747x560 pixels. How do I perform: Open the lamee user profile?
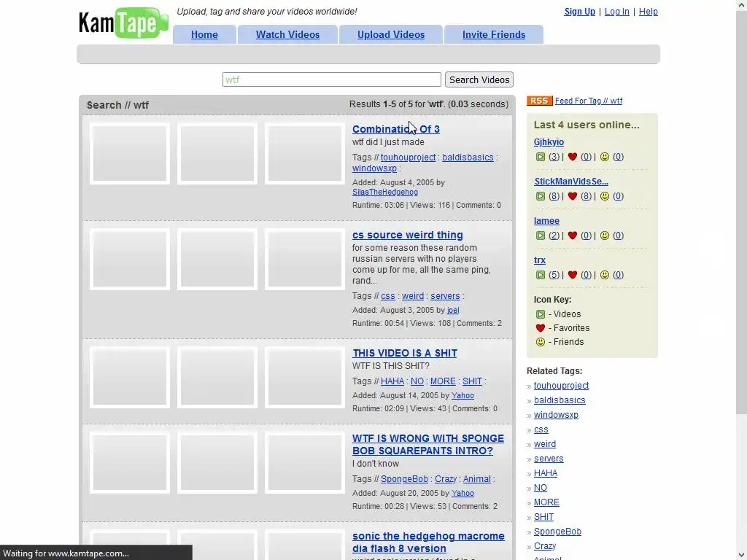pos(546,221)
